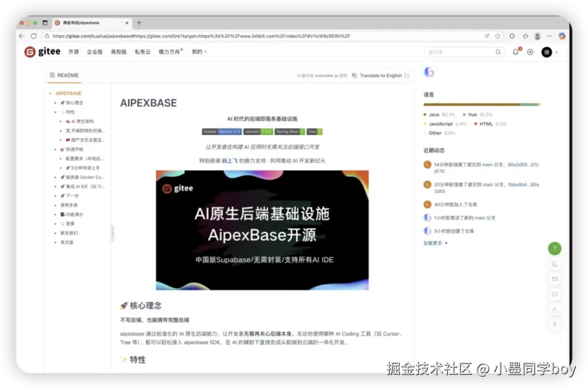Viewport: 588px width, 389px height.
Task: Click the README document icon
Action: point(52,75)
